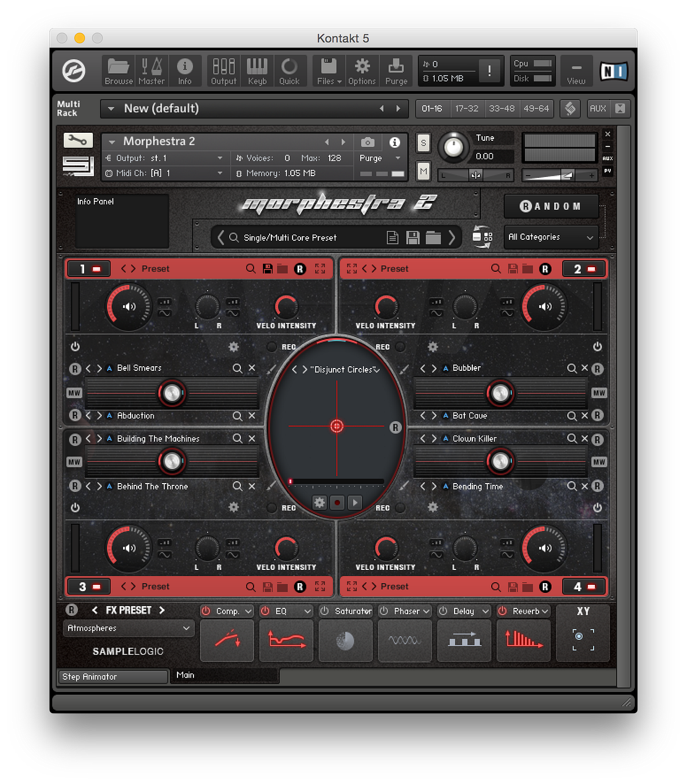The width and height of the screenshot is (687, 784).
Task: Click the toolbar Purge button
Action: (x=396, y=72)
